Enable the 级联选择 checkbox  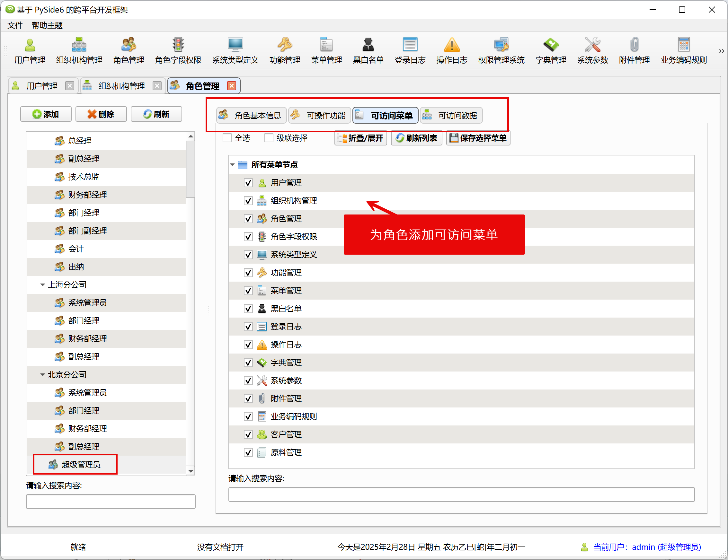pos(269,138)
